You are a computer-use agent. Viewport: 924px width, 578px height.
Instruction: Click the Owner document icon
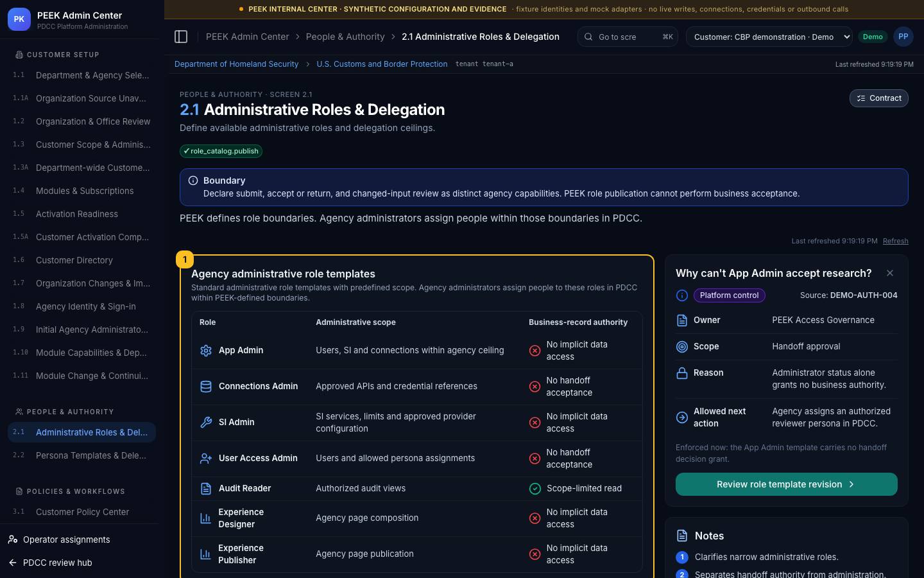coord(682,320)
